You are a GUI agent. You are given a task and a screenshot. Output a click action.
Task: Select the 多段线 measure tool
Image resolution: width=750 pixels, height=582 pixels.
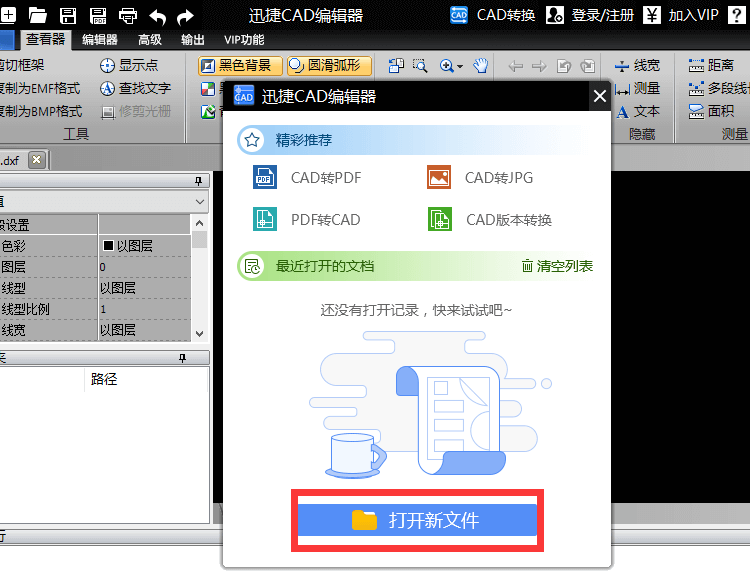click(x=719, y=88)
